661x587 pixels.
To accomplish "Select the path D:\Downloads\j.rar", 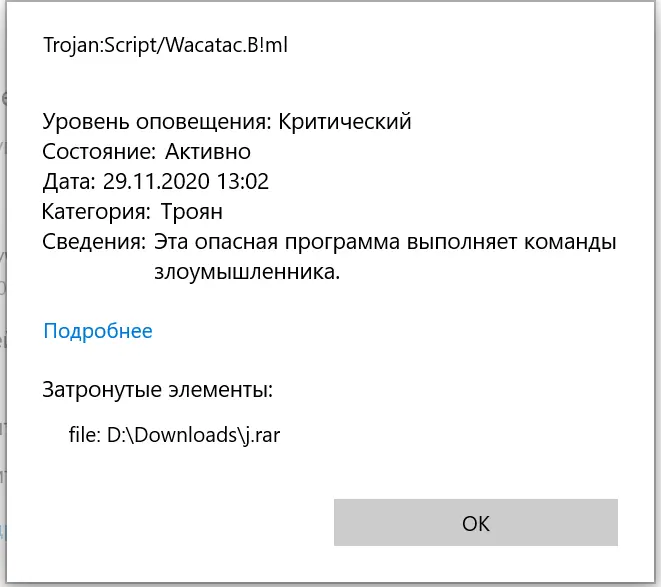I will [x=193, y=435].
